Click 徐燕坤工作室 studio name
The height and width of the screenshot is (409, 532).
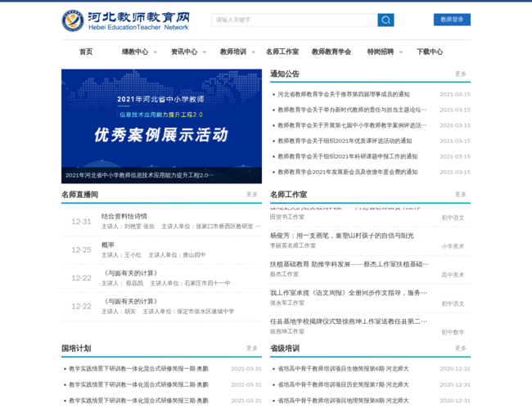[x=287, y=331]
